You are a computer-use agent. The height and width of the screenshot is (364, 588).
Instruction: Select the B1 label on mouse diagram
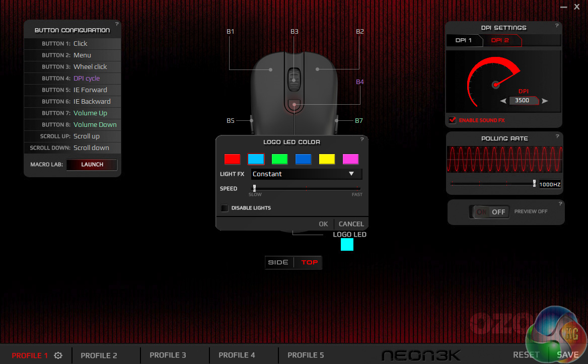click(230, 32)
